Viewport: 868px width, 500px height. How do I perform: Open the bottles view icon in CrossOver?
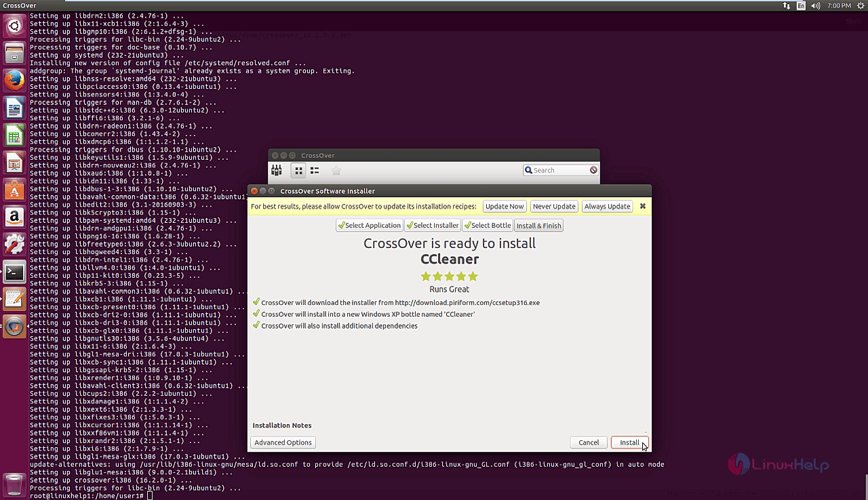[277, 170]
